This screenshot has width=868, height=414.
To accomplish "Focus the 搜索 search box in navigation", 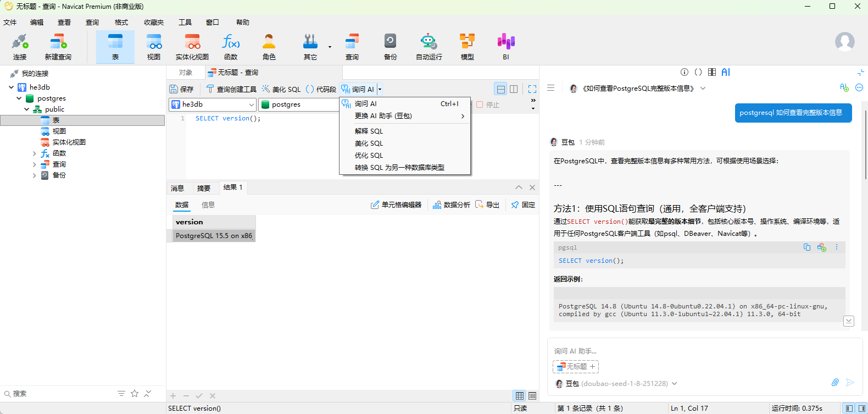I will pyautogui.click(x=58, y=394).
